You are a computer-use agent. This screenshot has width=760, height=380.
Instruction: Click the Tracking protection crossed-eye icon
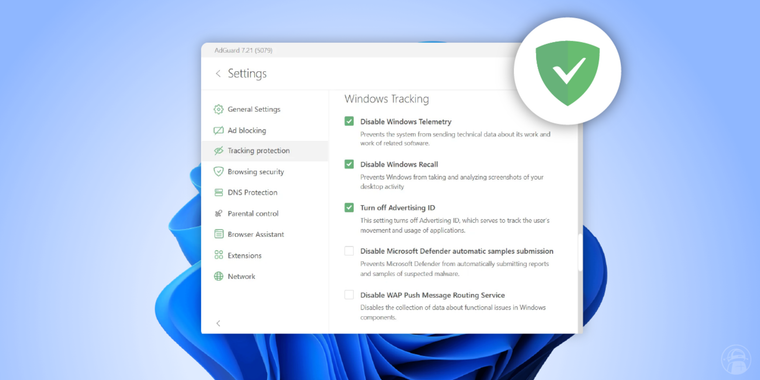coord(219,151)
